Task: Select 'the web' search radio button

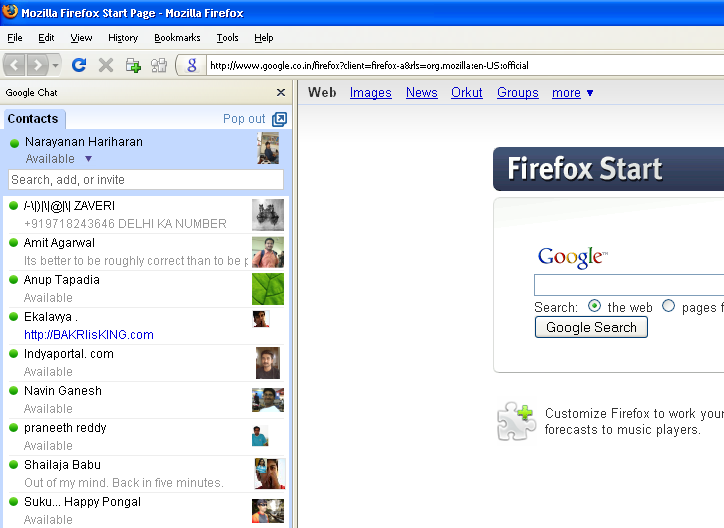Action: (x=594, y=306)
